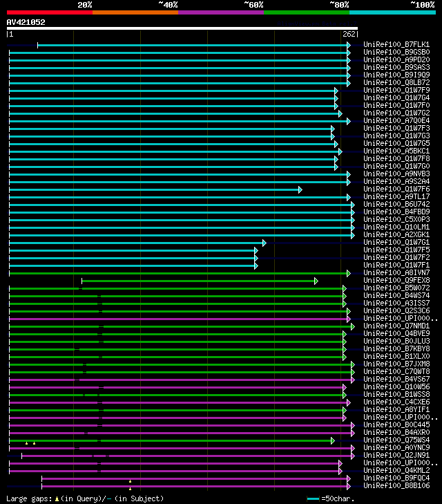Image resolution: width=442 pixels, height=504 pixels.
Task: Click the UniRef100_Q1W7F1 label
Action: [396, 265]
